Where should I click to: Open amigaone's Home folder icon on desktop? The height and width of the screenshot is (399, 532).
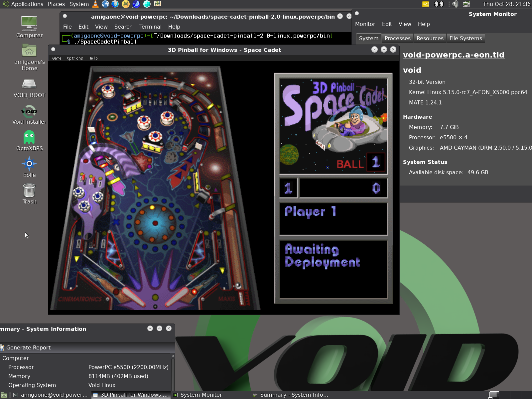tap(29, 57)
